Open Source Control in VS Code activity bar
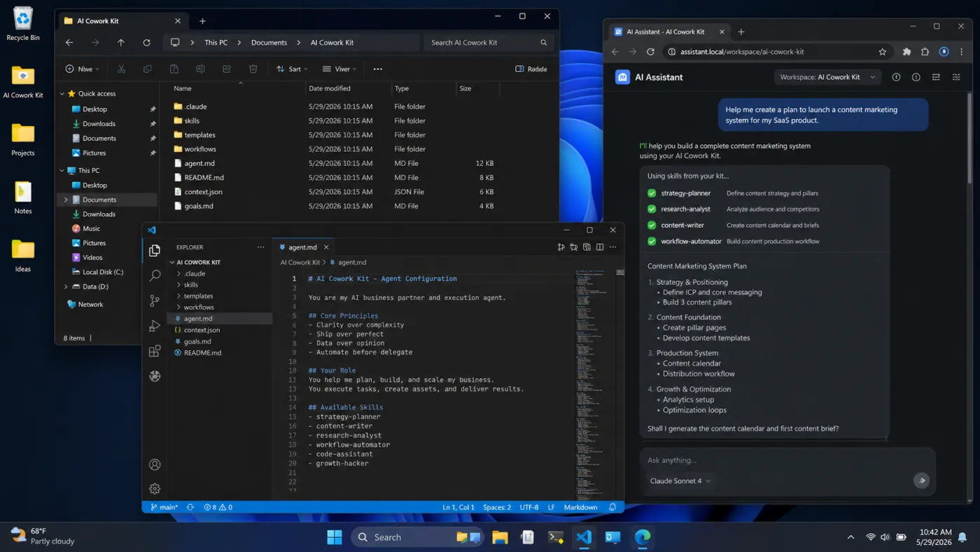 click(x=155, y=301)
